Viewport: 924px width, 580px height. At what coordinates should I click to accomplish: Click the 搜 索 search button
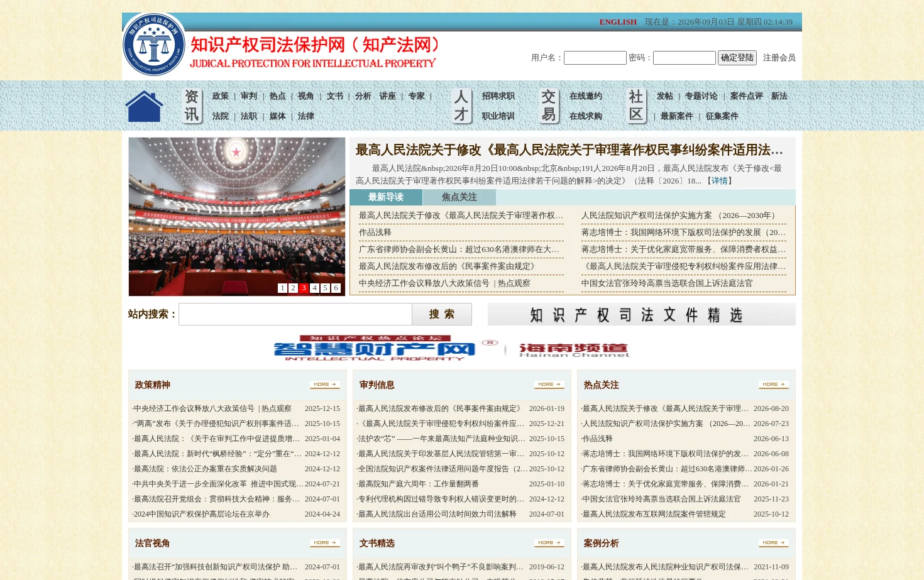click(442, 314)
